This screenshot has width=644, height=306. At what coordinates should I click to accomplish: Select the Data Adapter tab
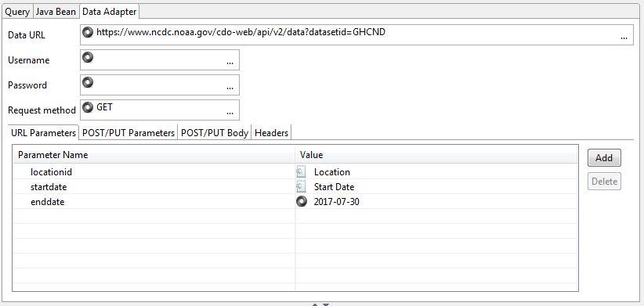109,12
